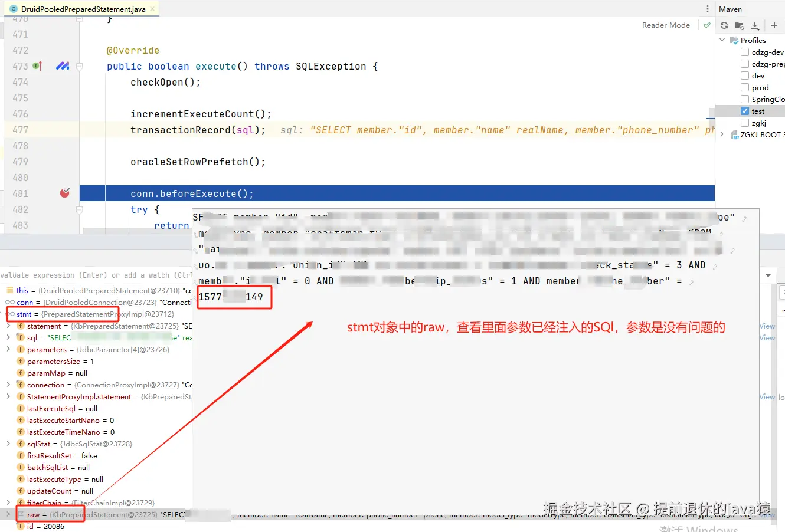Screen dimensions: 785x532
Task: Uncheck the test Maven profile checkbox
Action: click(745, 111)
